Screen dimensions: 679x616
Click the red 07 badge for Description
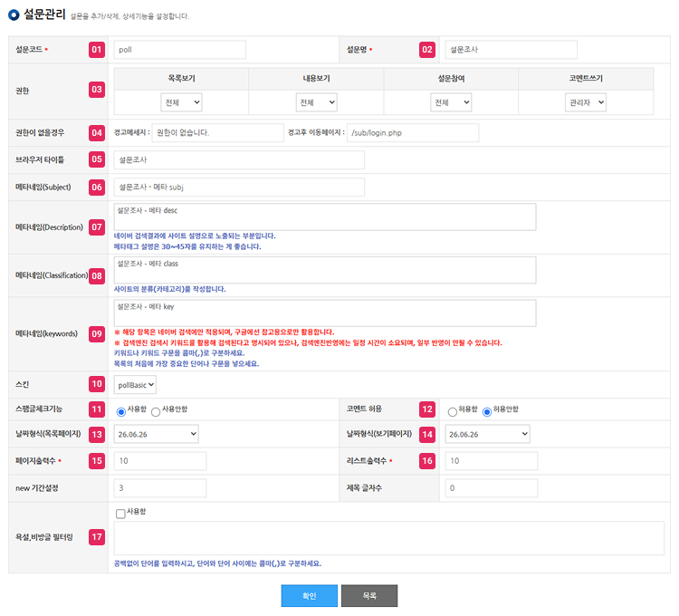pos(97,227)
